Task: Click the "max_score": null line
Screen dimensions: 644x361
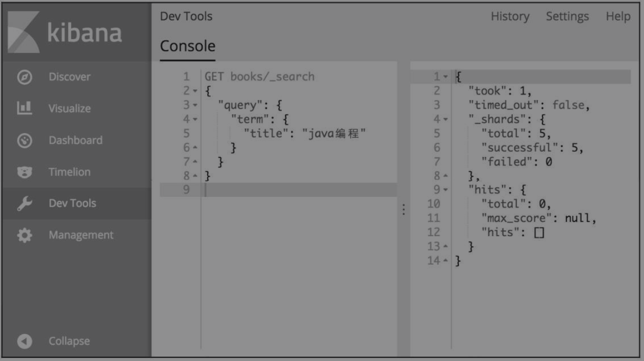Action: point(539,219)
